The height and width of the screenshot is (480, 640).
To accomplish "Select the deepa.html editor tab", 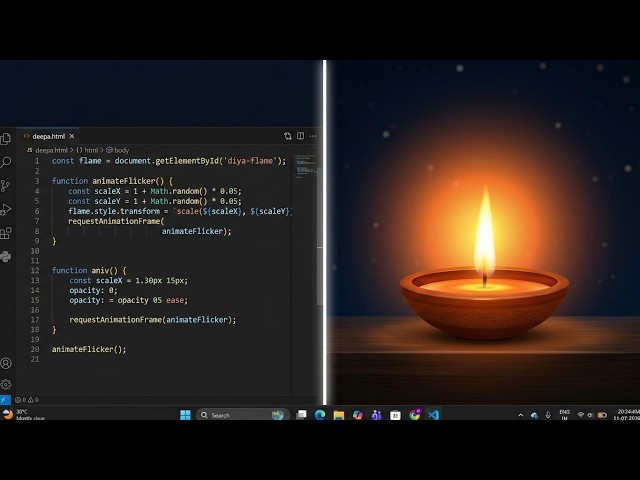I will (48, 136).
